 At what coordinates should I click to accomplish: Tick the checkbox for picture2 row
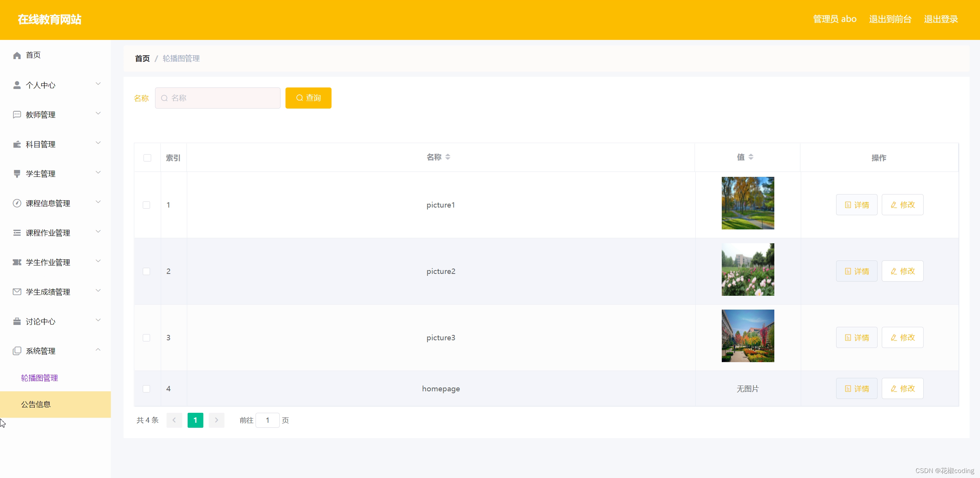coord(147,271)
